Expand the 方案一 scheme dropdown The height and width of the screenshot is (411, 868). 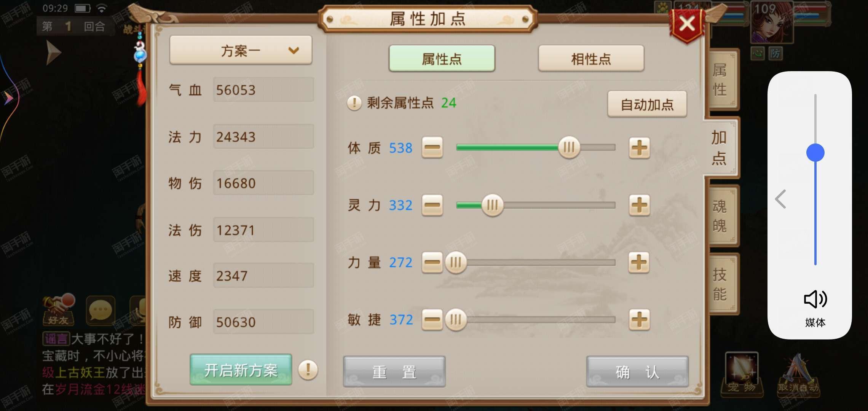[241, 50]
